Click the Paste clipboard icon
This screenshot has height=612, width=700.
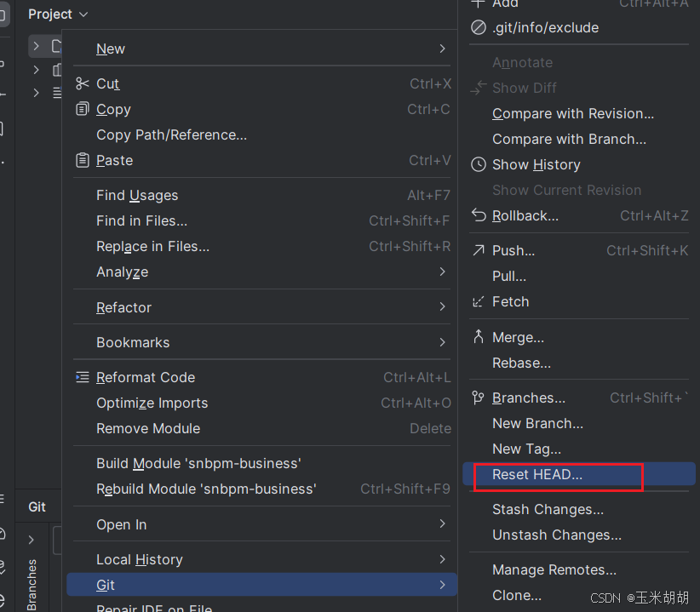[82, 160]
